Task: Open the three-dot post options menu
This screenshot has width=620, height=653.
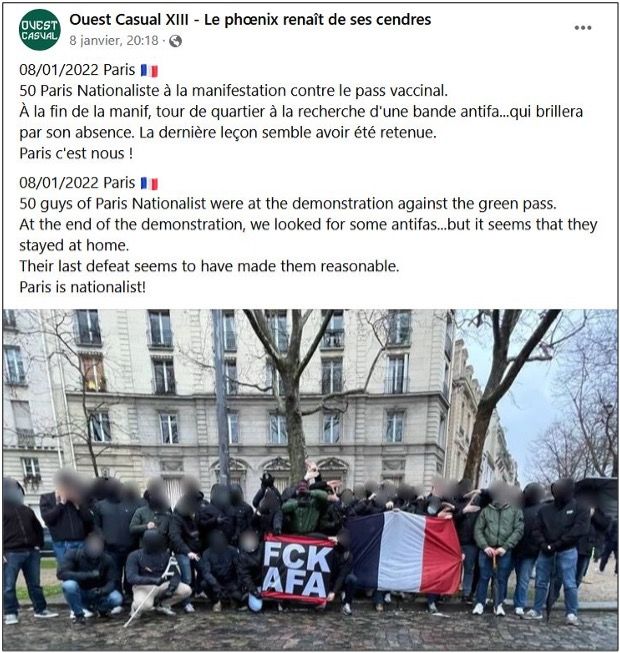Action: pos(583,28)
